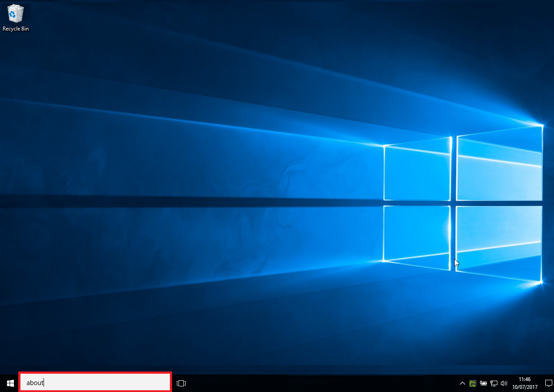This screenshot has height=392, width=554.
Task: Click the 11:46 clock time
Action: 525,379
